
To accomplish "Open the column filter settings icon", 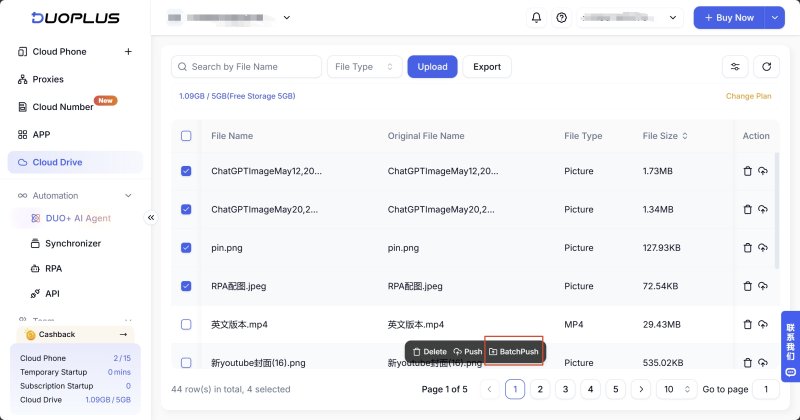I will point(735,67).
